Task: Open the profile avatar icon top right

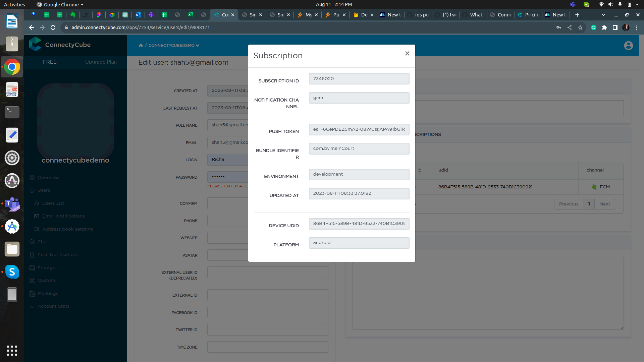Action: tap(629, 46)
